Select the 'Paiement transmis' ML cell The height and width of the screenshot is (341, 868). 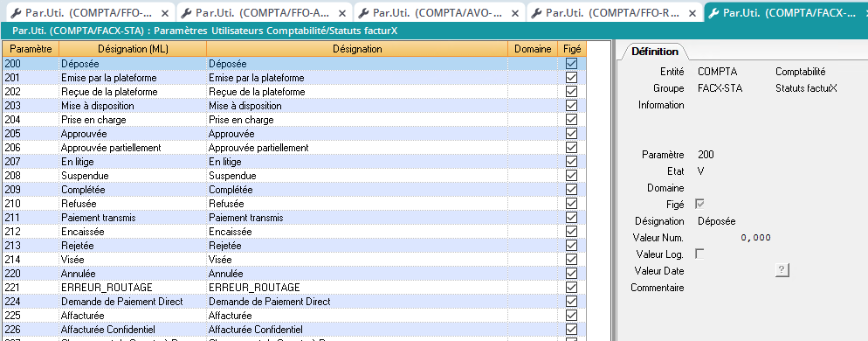coord(133,218)
